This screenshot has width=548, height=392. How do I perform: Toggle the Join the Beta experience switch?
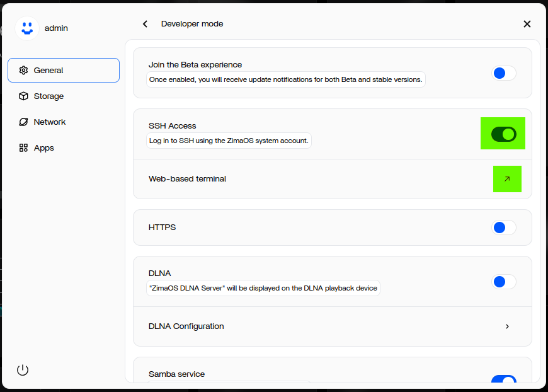tap(503, 73)
